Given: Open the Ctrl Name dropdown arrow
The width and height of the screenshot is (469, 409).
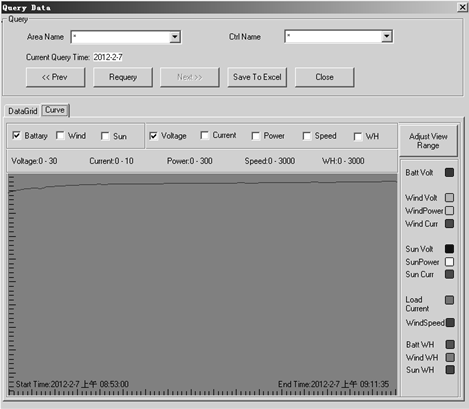Looking at the screenshot, I should click(386, 36).
